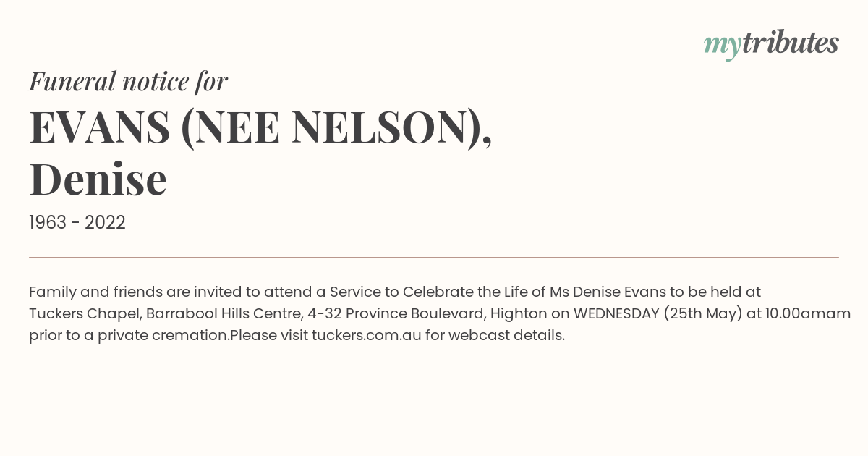Image resolution: width=868 pixels, height=456 pixels.
Task: Click the 'tributes' part of logo
Action: (x=791, y=43)
